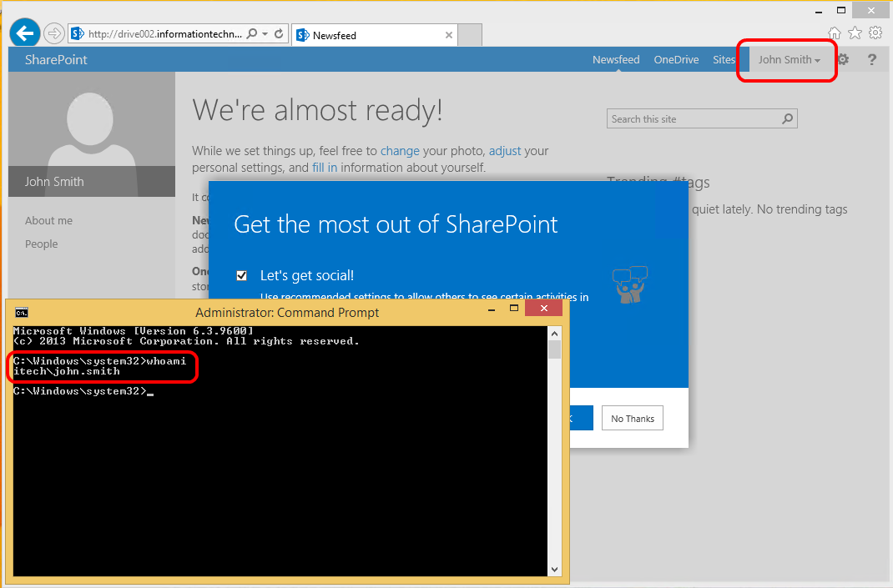Minimize the Command Prompt window
The height and width of the screenshot is (588, 893).
(x=492, y=309)
